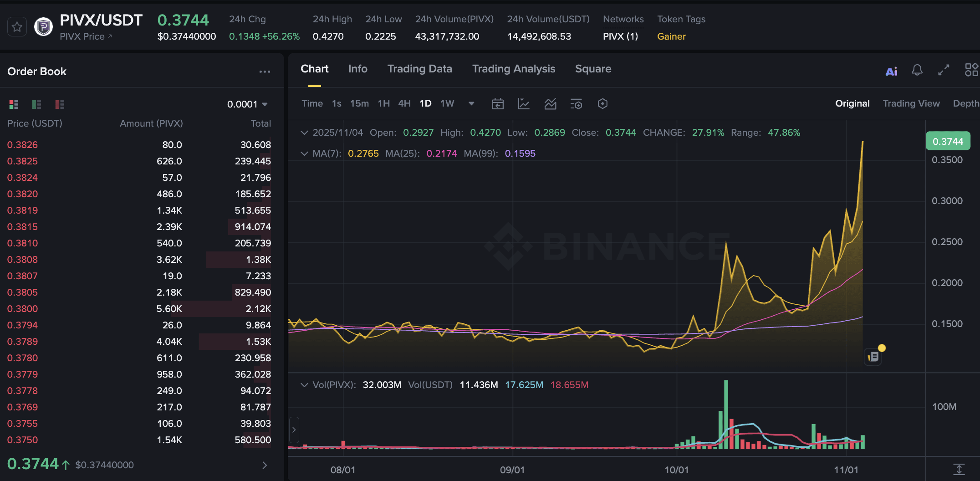Select the 1H chart interval
This screenshot has height=481, width=980.
pyautogui.click(x=383, y=103)
